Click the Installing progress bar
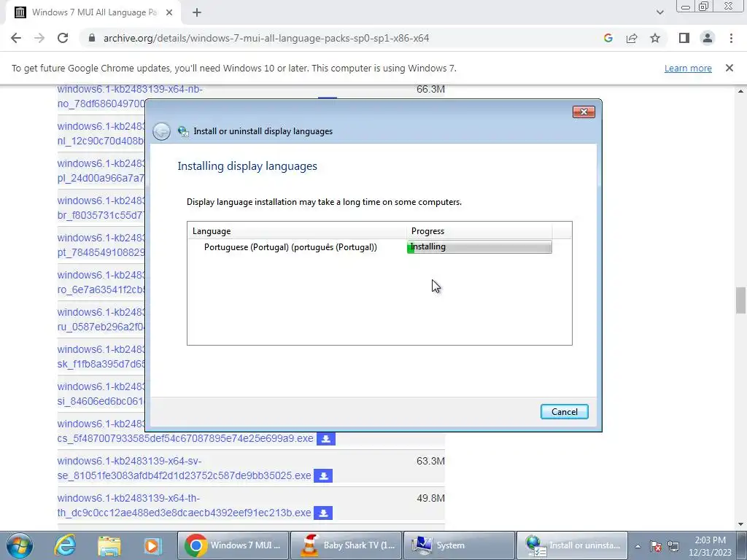The width and height of the screenshot is (747, 560). click(x=479, y=246)
